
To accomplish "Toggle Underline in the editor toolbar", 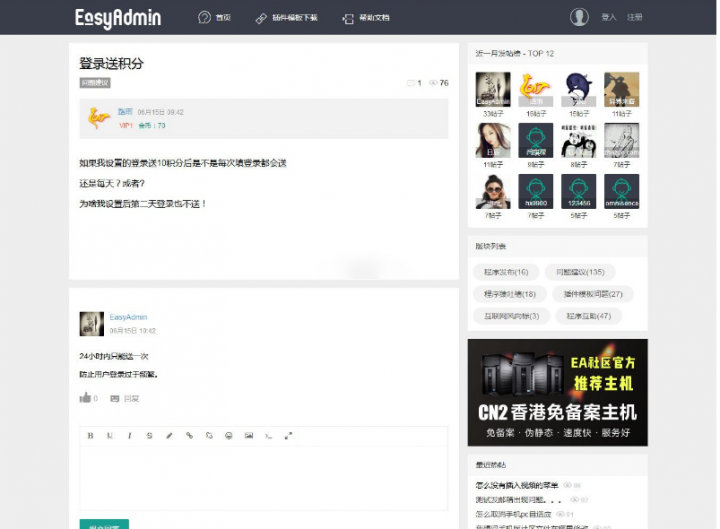I will click(110, 435).
